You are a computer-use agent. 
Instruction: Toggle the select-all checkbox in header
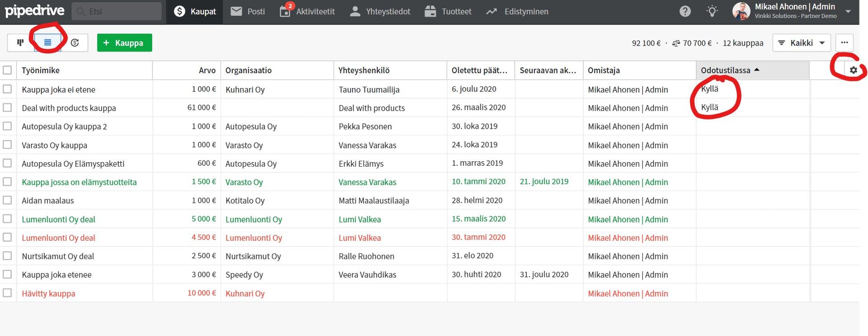(7, 70)
